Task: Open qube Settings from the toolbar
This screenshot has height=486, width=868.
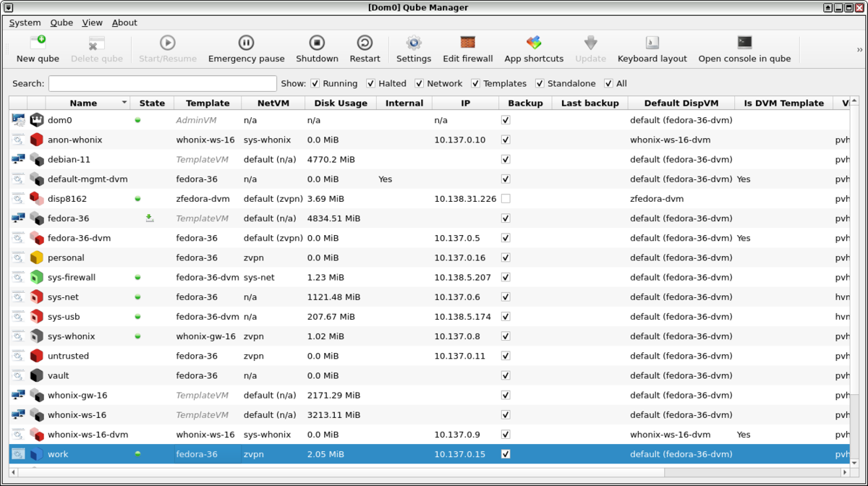Action: pyautogui.click(x=414, y=43)
